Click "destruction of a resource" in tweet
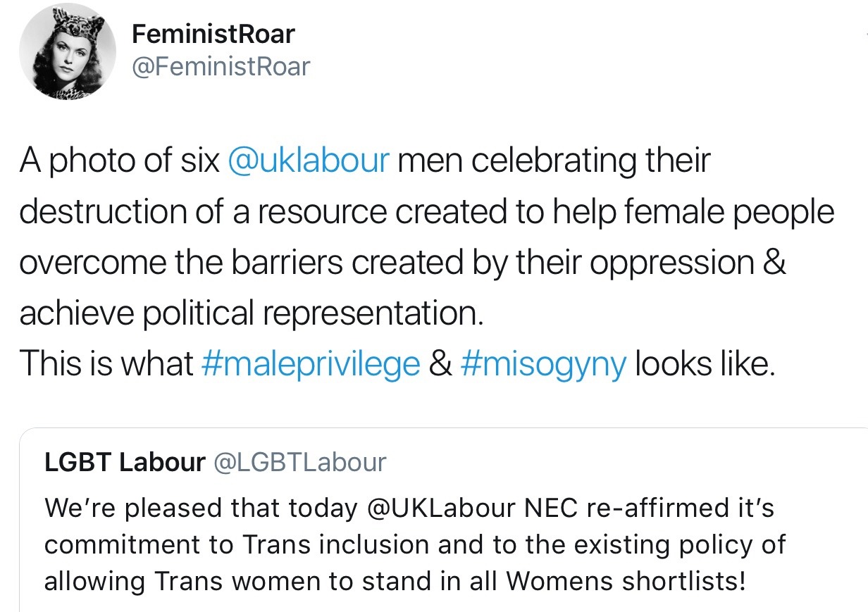The width and height of the screenshot is (868, 612). [x=203, y=211]
